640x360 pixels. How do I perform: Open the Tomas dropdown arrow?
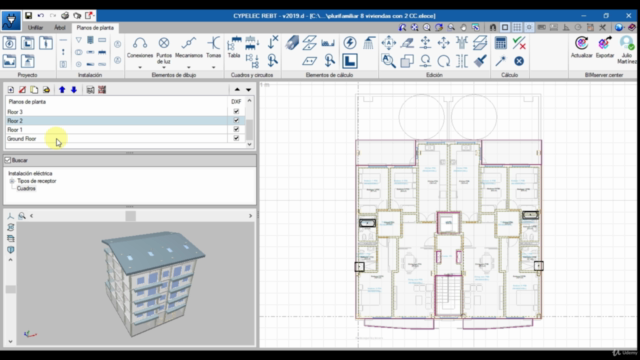point(213,67)
